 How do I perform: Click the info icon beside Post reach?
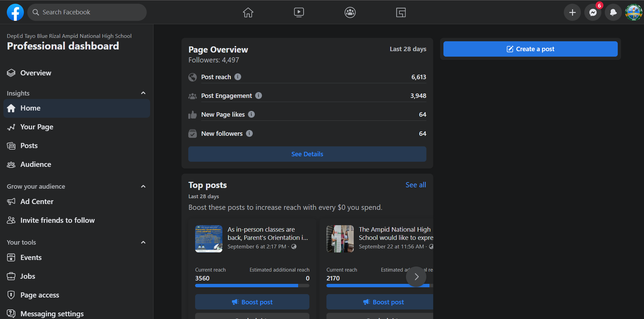[x=238, y=77]
